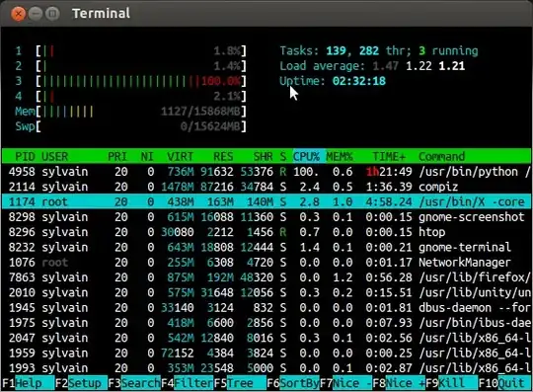This screenshot has width=533, height=392.
Task: Click the PID column header
Action: point(25,156)
